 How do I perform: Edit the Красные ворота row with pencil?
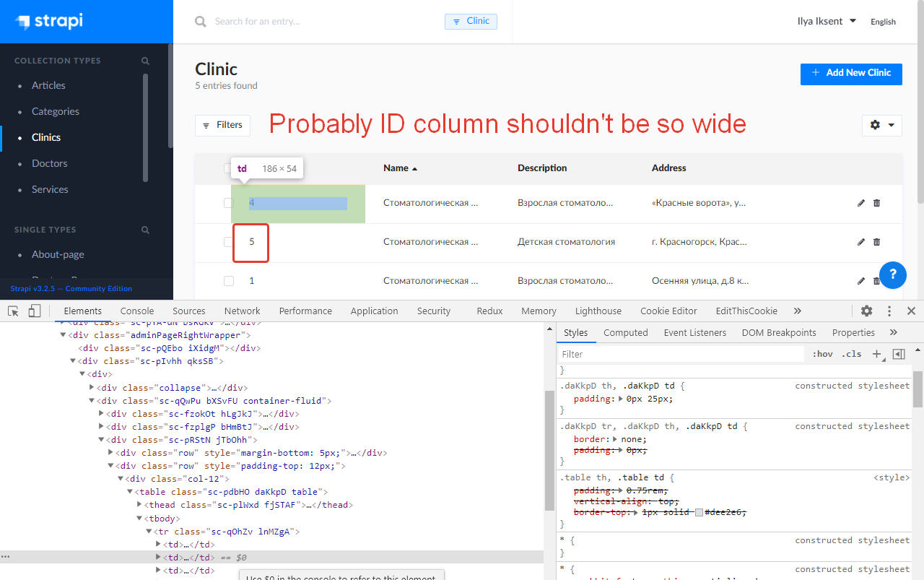coord(860,203)
